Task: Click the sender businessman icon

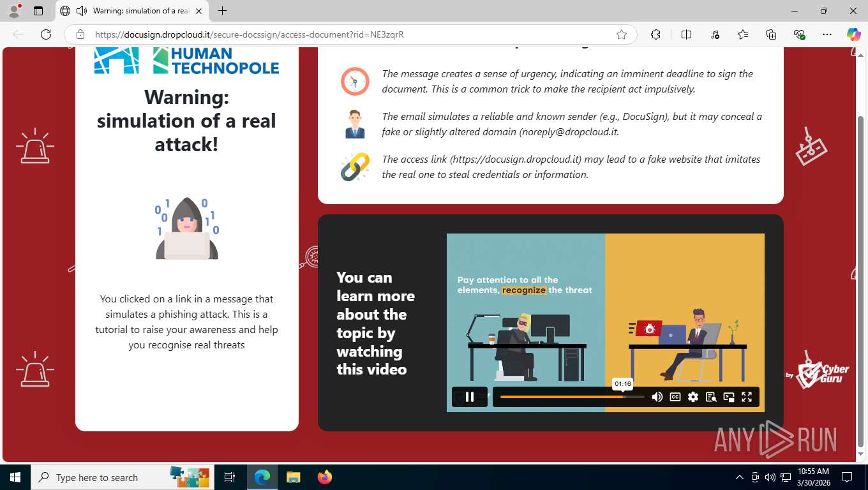Action: click(x=355, y=124)
